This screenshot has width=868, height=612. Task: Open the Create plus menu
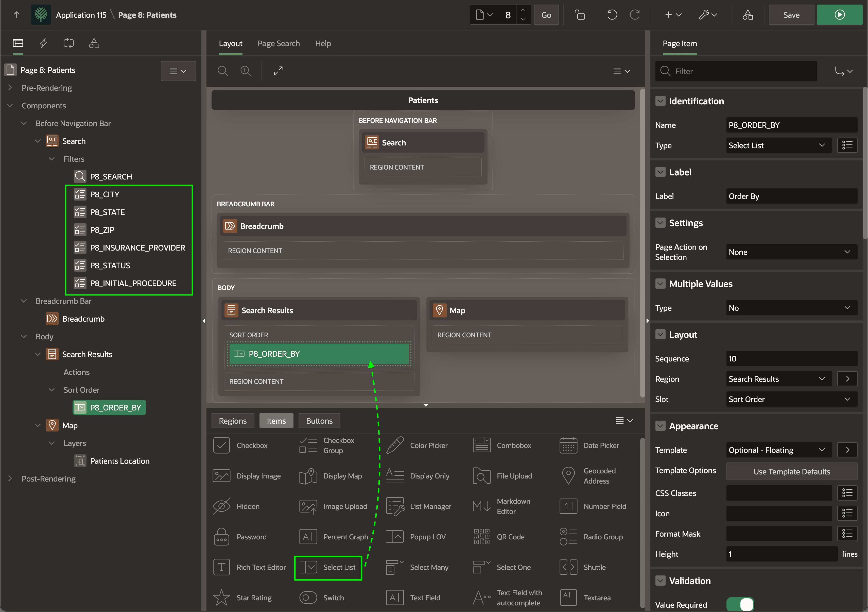673,15
